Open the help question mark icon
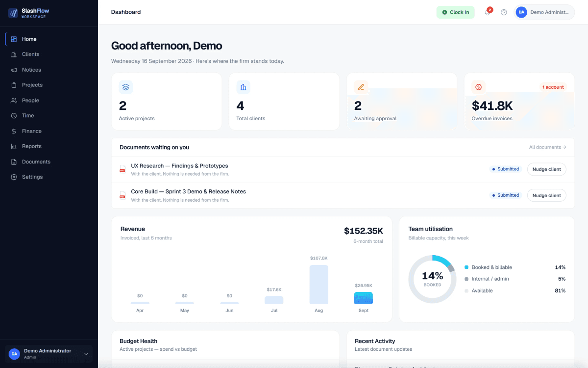The image size is (588, 368). pyautogui.click(x=504, y=12)
